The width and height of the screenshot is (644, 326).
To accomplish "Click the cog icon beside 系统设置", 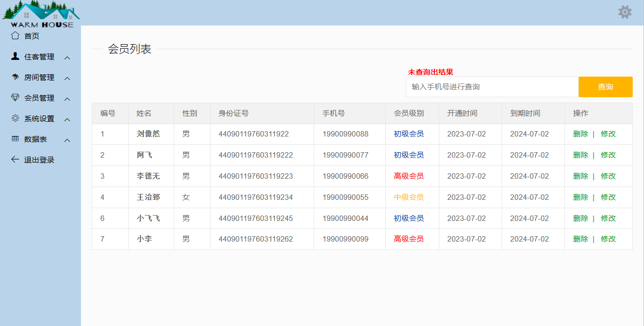I will coord(15,118).
